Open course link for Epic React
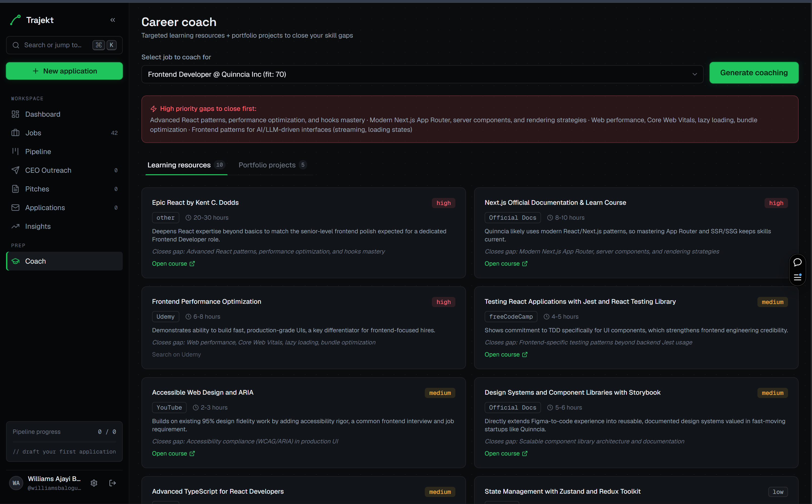This screenshot has height=504, width=812. pyautogui.click(x=173, y=263)
